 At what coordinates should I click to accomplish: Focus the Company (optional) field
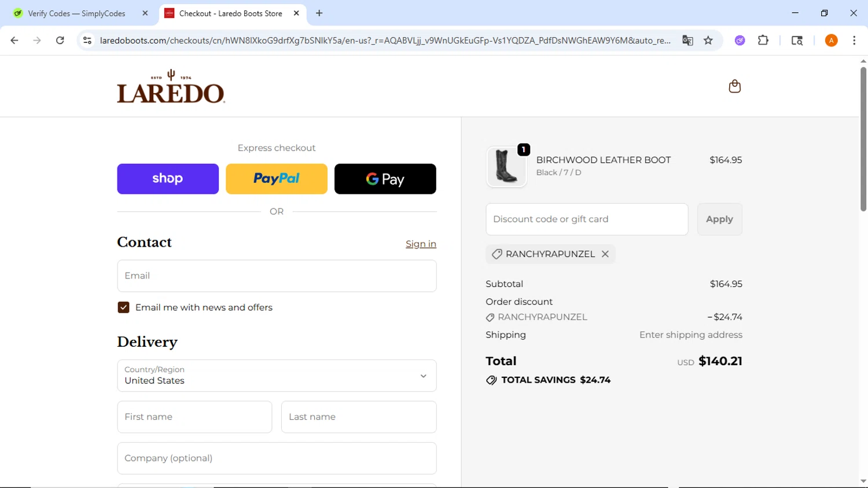(x=277, y=458)
